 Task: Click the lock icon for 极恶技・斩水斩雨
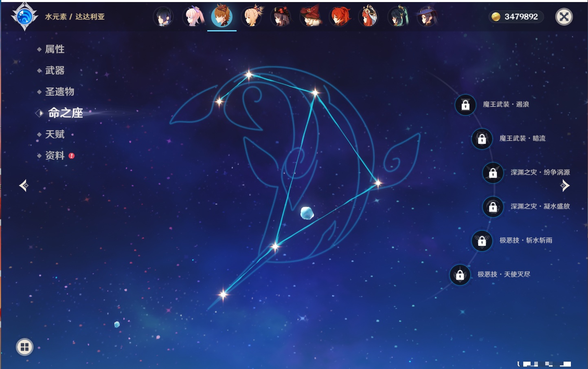(x=482, y=241)
